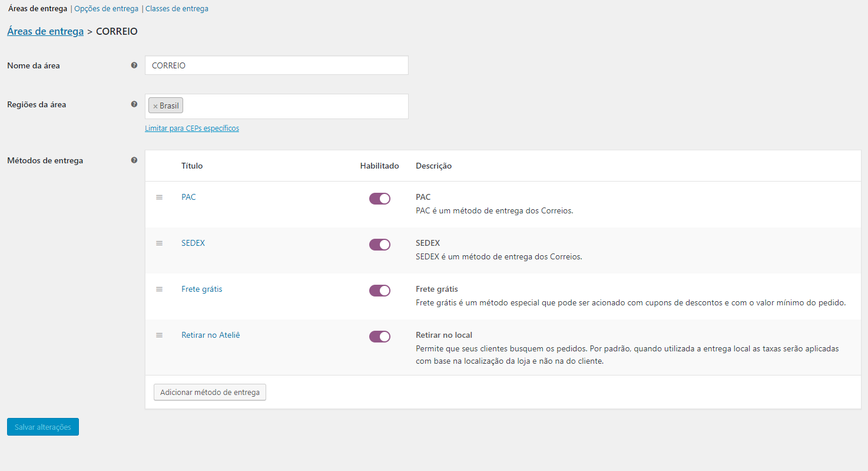This screenshot has height=471, width=868.
Task: Disable the PAC shipping method toggle
Action: pos(380,199)
